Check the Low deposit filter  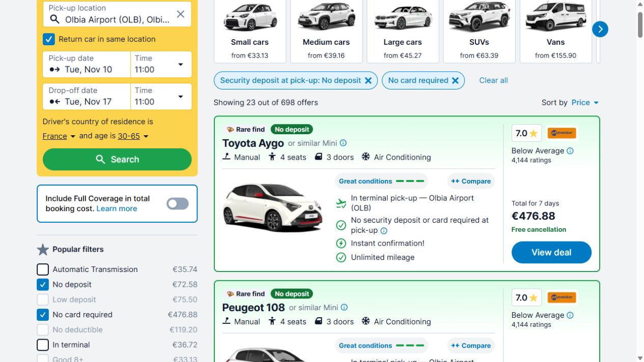(43, 299)
